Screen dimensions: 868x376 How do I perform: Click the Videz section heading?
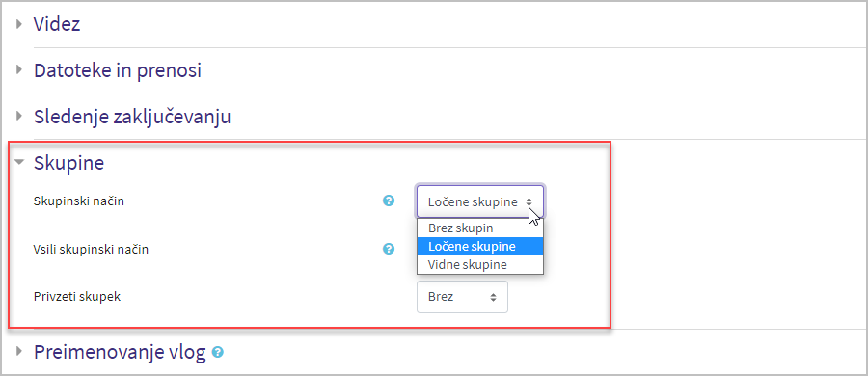[x=57, y=24]
